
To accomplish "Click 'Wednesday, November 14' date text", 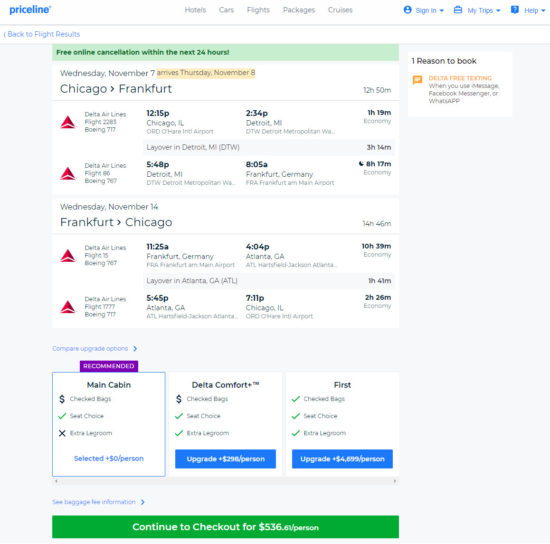I will point(109,207).
